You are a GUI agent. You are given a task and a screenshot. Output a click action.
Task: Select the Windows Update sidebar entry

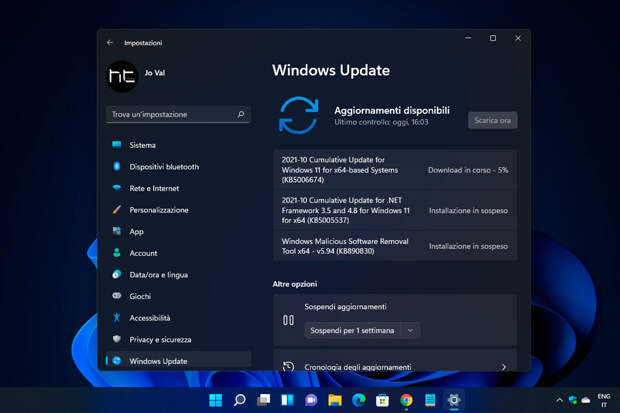[x=178, y=361]
